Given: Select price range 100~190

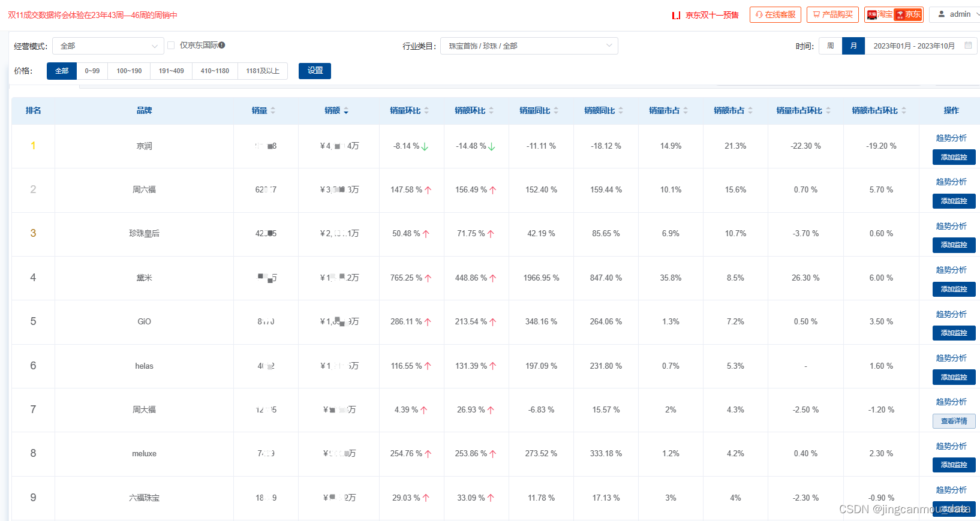Looking at the screenshot, I should [129, 71].
